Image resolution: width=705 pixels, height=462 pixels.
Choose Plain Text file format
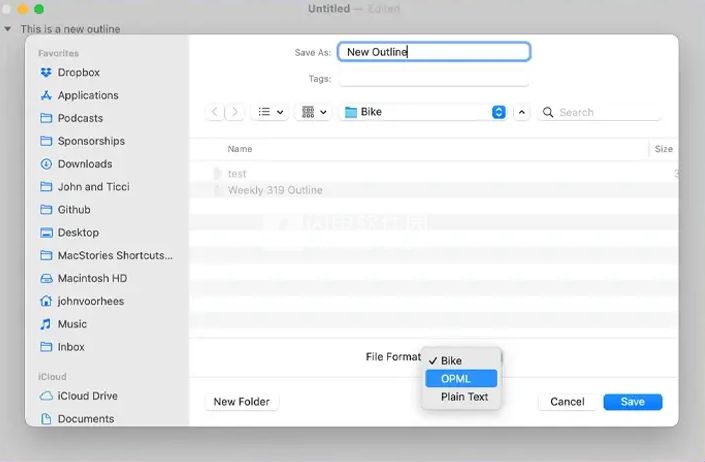click(461, 397)
